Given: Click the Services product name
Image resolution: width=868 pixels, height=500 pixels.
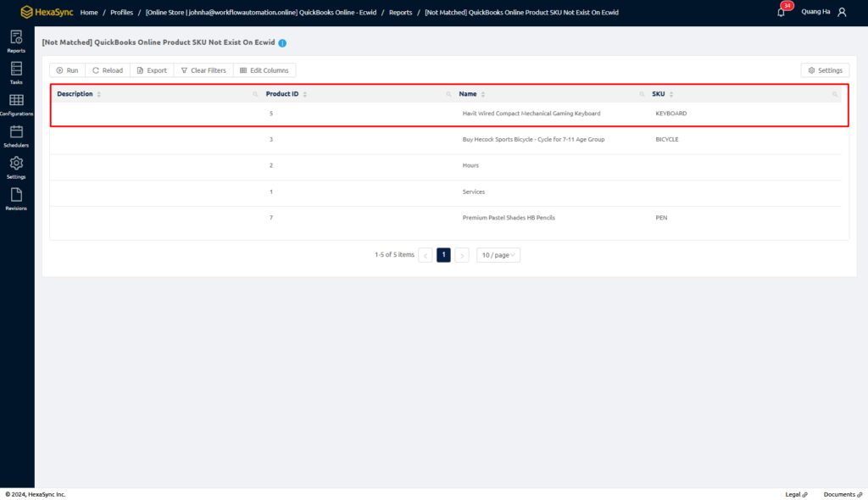Looking at the screenshot, I should pos(473,192).
